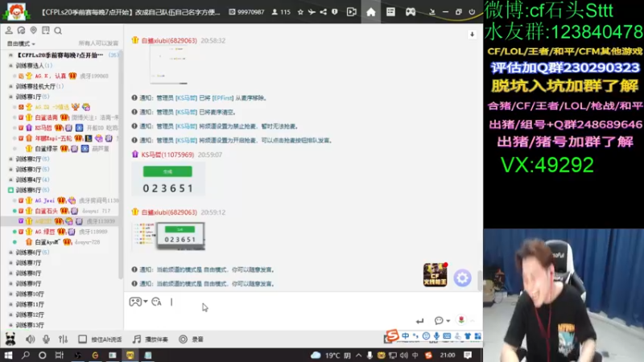The image size is (644, 362).
Task: Select user 白鲨石头 in channel list
Action: point(46,211)
